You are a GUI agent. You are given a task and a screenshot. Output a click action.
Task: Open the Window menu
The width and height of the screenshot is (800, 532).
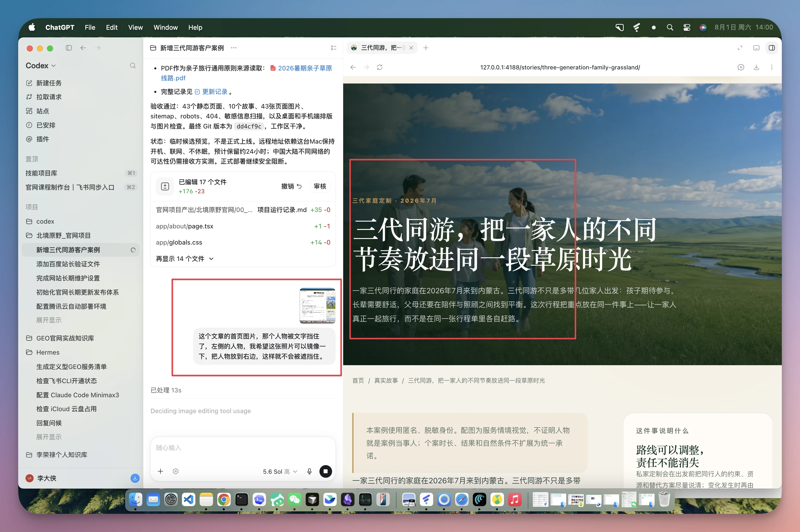[165, 28]
